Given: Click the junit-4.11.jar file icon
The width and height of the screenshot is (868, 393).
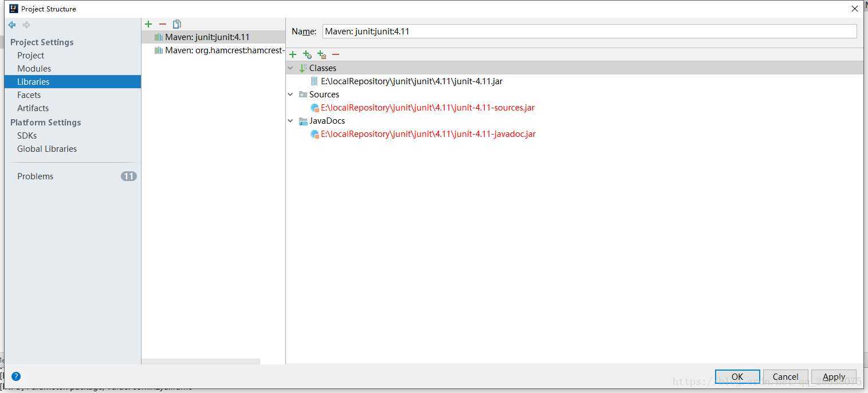Looking at the screenshot, I should pos(314,81).
